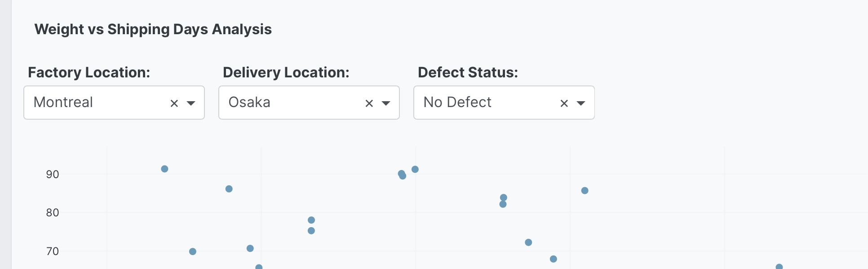
Task: Click inside the Montreal selection field
Action: [90, 103]
